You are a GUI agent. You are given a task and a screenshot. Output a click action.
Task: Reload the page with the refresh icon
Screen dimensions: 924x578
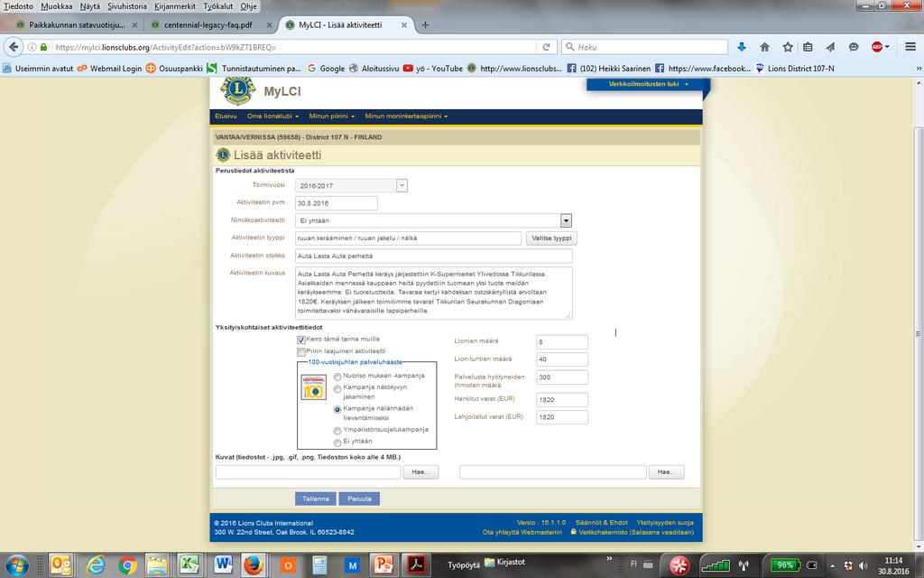point(546,47)
